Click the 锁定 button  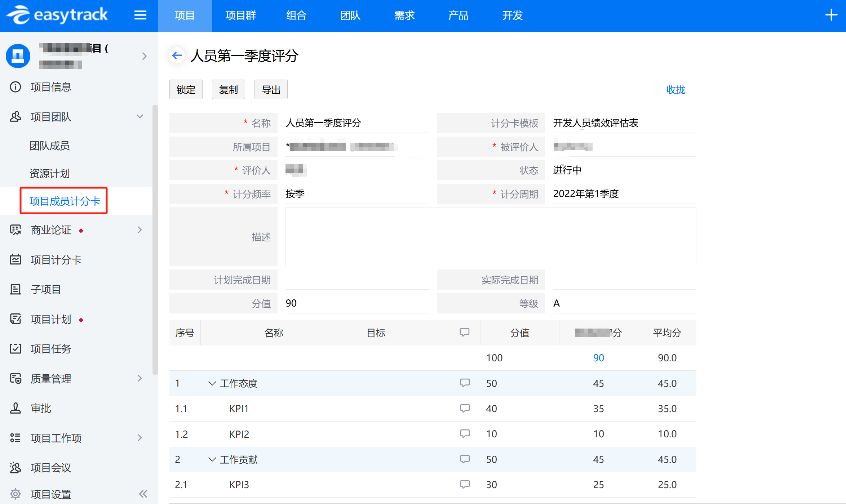tap(186, 90)
